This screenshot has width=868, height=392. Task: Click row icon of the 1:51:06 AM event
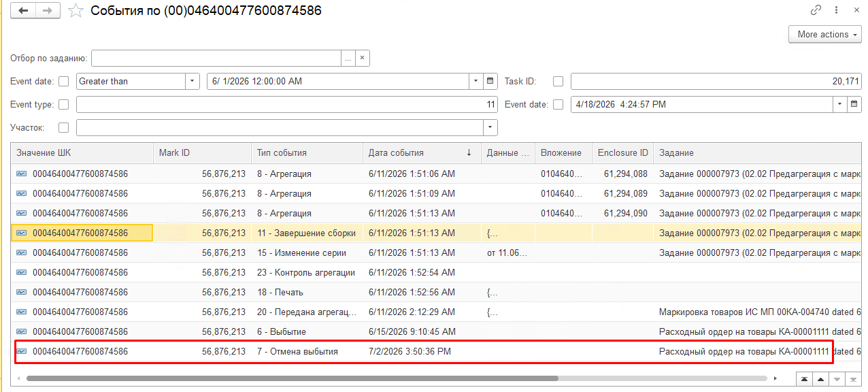(22, 174)
